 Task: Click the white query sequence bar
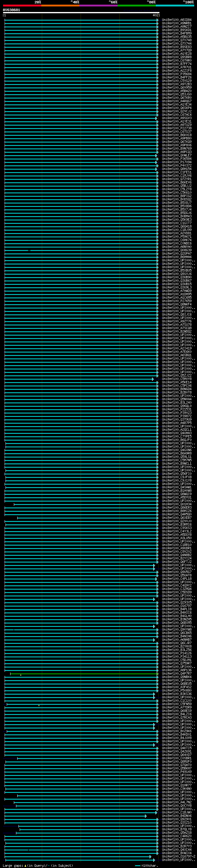(x=81, y=12)
